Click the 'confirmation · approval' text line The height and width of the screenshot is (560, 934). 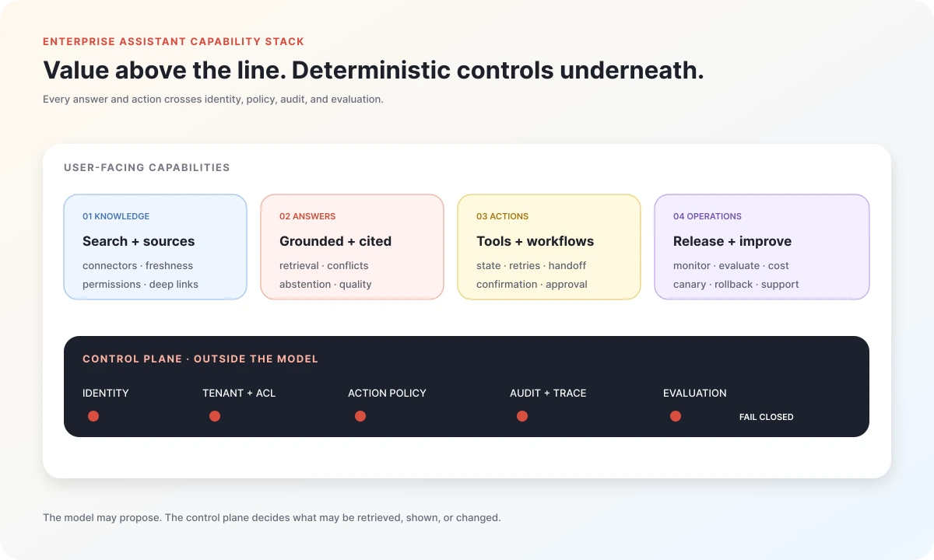click(x=532, y=284)
